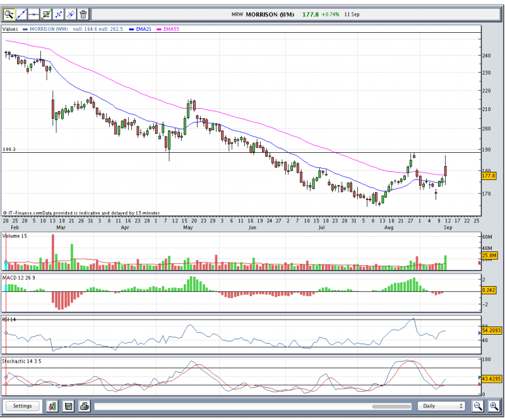505x420 pixels.
Task: Pick the horizontal line drawing tool
Action: coord(33,13)
